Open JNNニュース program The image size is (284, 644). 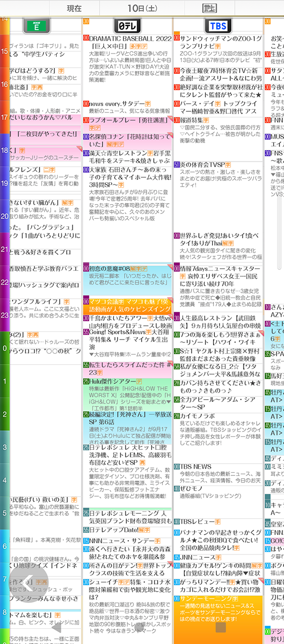pyautogui.click(x=218, y=557)
